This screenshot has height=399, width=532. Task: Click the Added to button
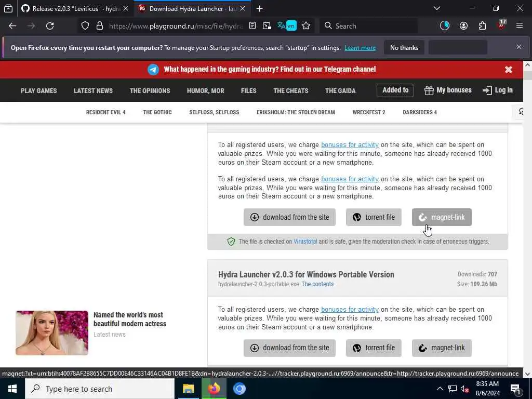pyautogui.click(x=395, y=90)
